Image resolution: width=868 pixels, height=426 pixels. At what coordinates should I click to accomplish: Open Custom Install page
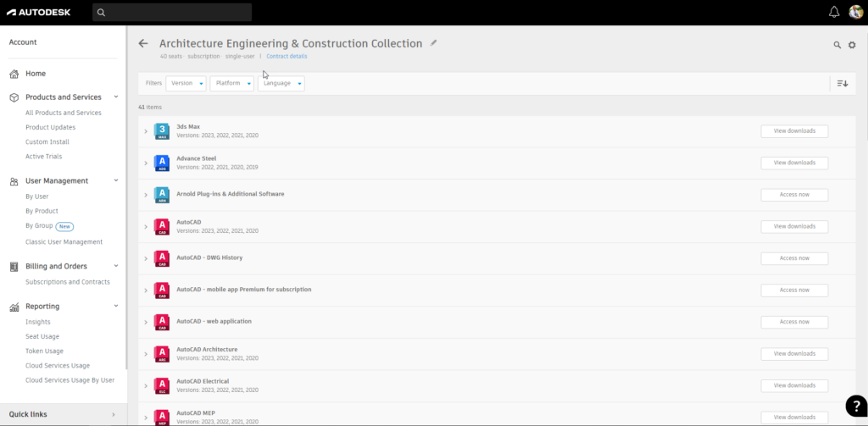click(x=47, y=141)
